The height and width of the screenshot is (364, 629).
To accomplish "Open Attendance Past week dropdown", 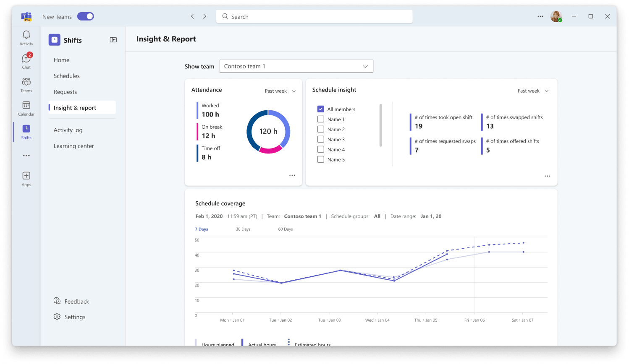I will pos(280,91).
